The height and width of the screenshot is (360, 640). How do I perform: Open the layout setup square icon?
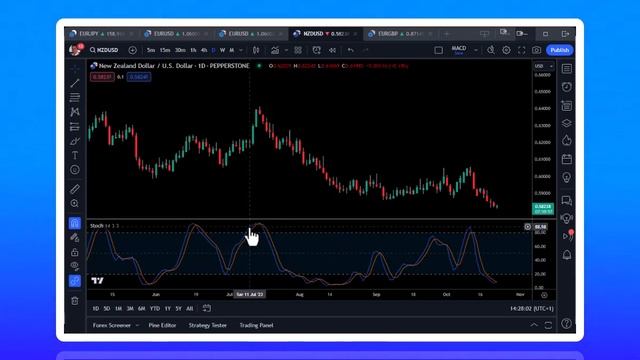pos(438,50)
